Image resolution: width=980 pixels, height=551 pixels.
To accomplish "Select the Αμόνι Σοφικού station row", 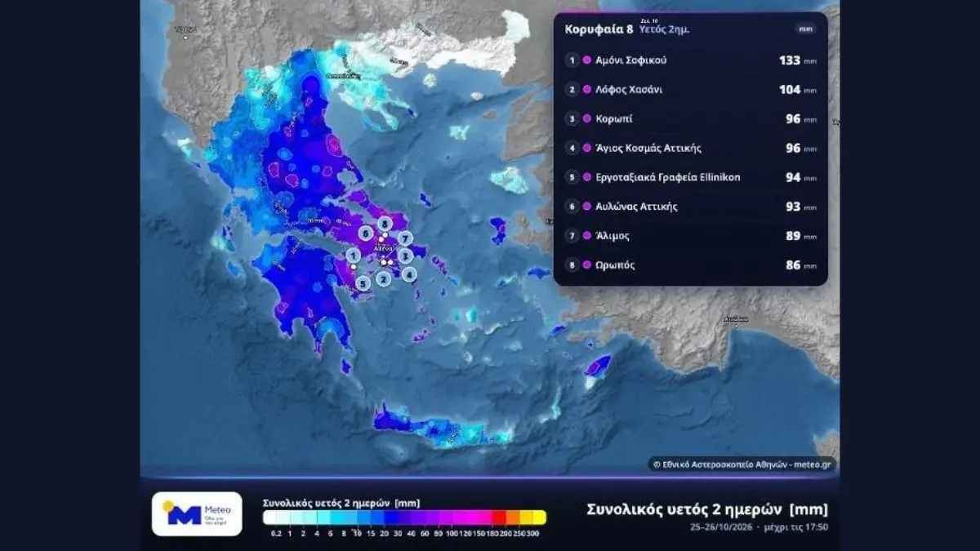I will [691, 60].
